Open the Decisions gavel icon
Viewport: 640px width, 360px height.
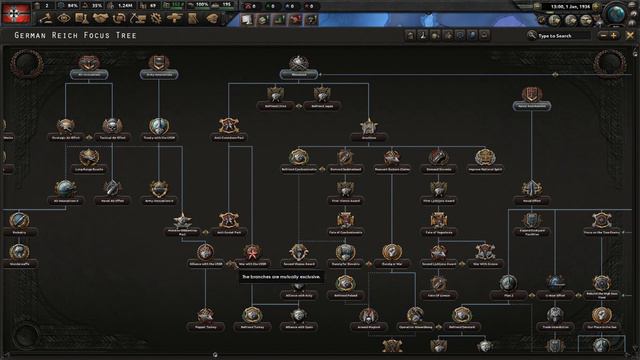46,18
